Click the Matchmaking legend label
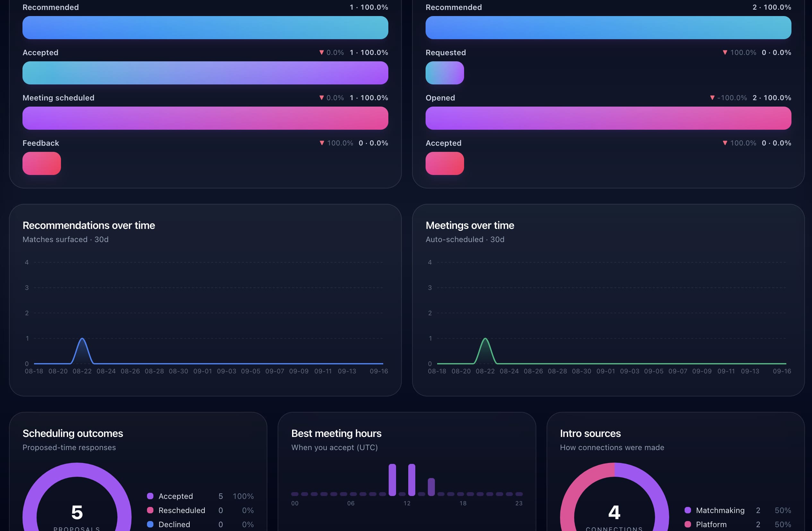 (720, 510)
